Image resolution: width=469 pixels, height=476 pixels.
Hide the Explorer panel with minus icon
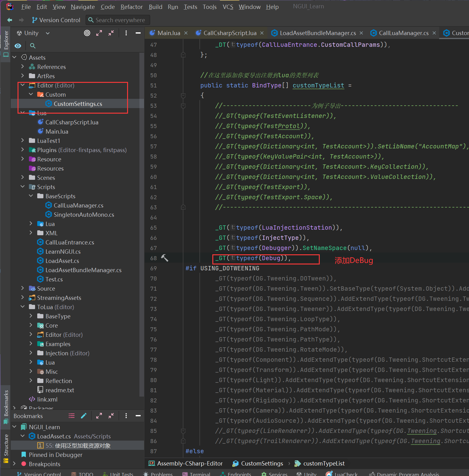pos(138,33)
